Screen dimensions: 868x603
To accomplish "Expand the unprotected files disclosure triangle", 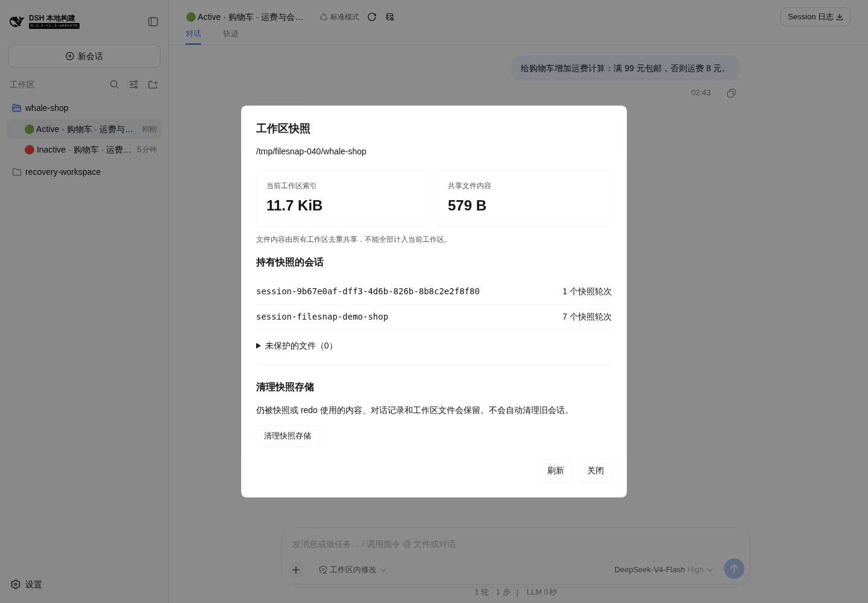I will point(259,346).
